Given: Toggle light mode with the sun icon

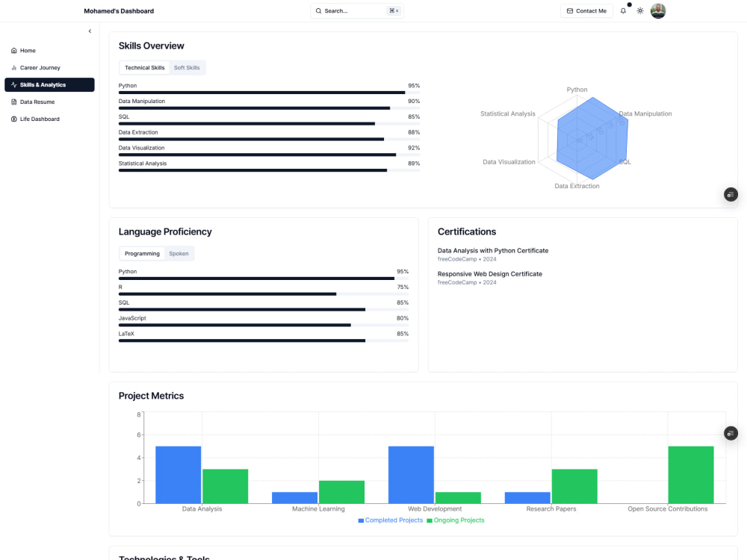Looking at the screenshot, I should click(x=639, y=10).
